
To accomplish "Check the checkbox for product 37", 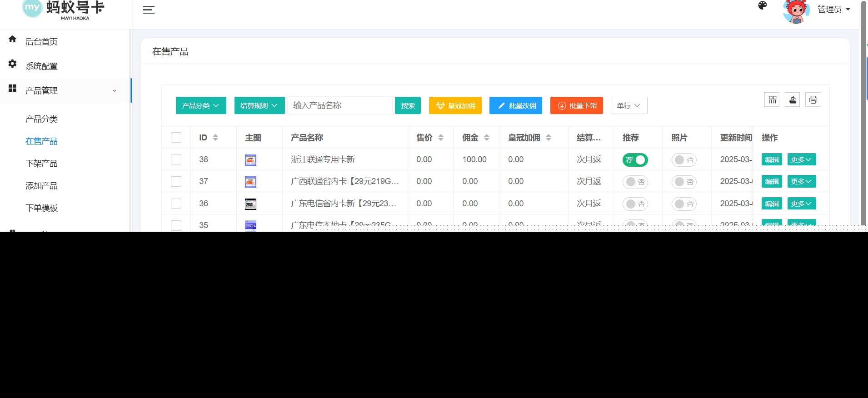I will 176,182.
